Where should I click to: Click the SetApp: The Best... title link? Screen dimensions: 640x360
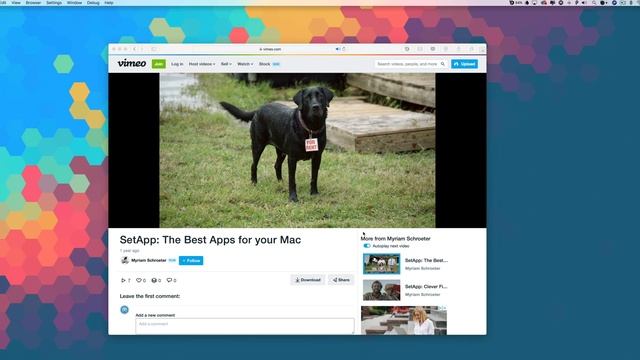point(426,260)
